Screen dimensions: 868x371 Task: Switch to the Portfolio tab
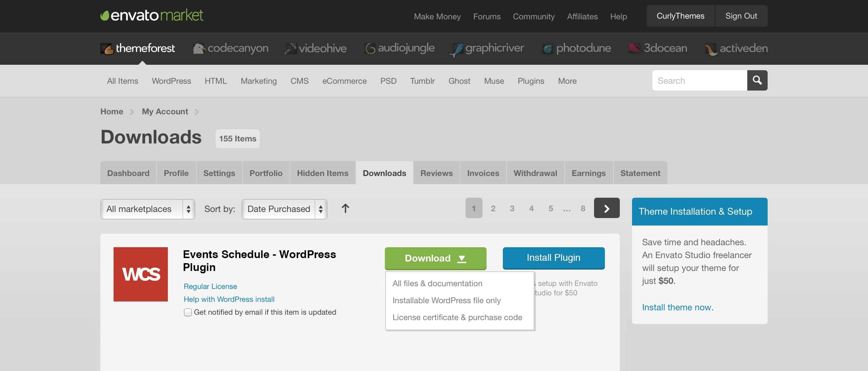coord(266,173)
